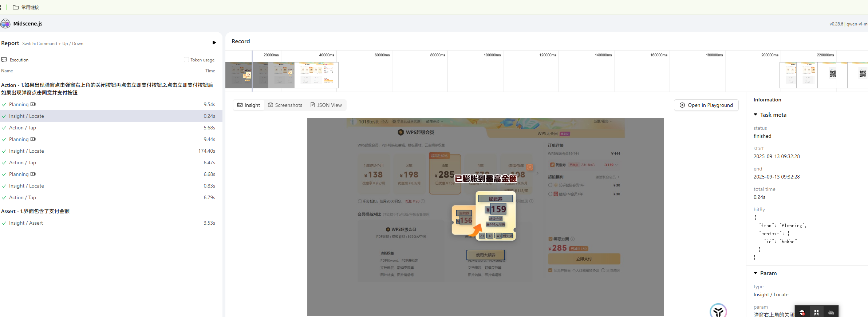868x317 pixels.
Task: Select the Action / Tap row taking 5.68s
Action: 111,128
